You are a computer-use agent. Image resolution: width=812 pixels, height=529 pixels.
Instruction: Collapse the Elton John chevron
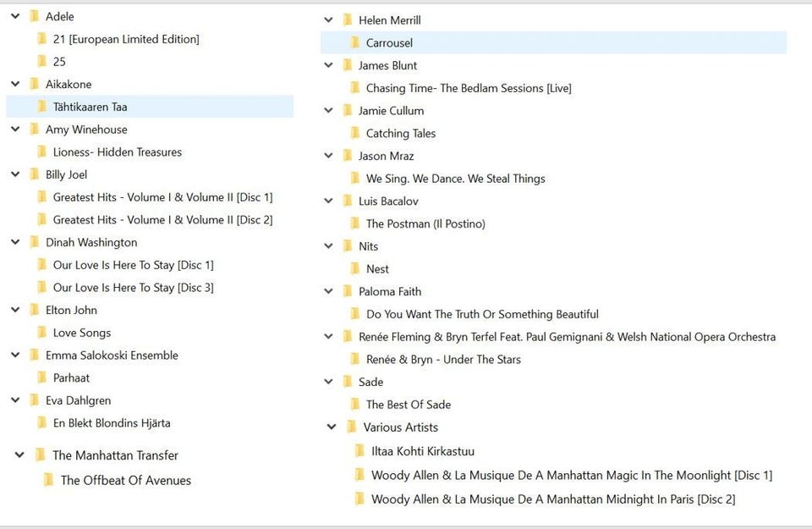point(15,310)
